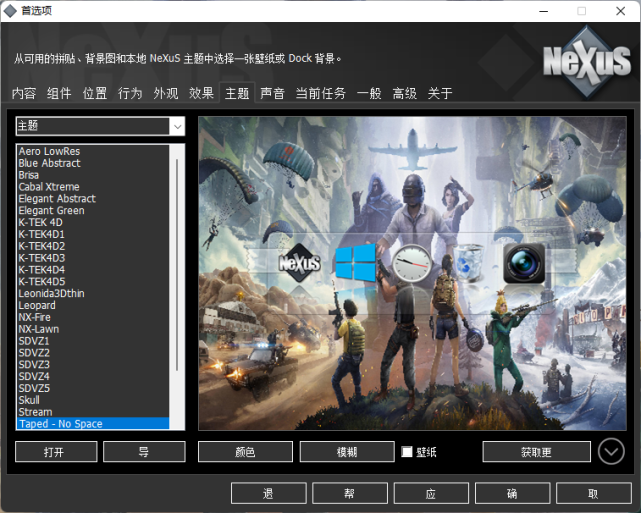Click the 获取更 button

pyautogui.click(x=536, y=452)
